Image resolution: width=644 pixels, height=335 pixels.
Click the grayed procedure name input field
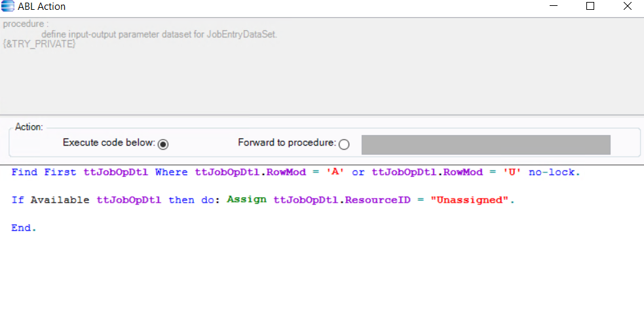[486, 145]
